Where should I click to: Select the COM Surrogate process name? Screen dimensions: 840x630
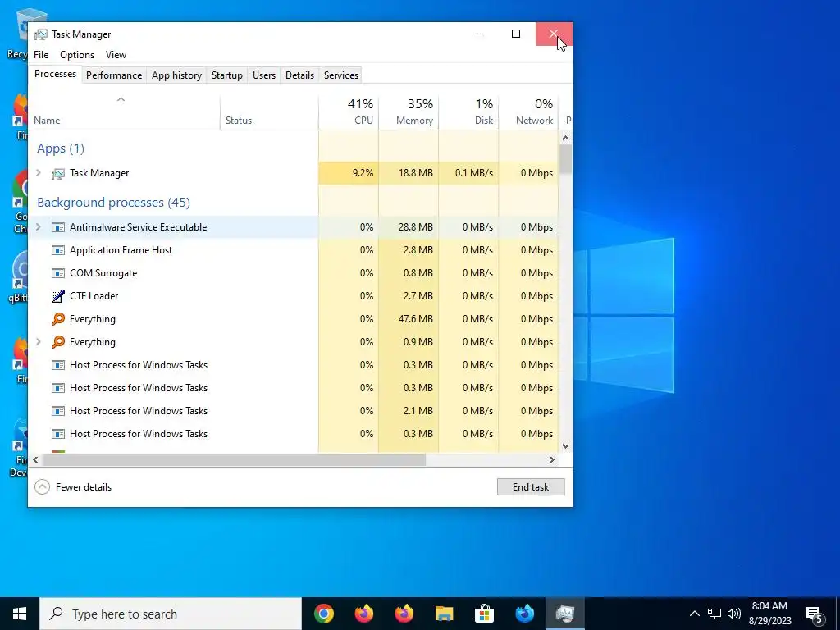pos(103,273)
